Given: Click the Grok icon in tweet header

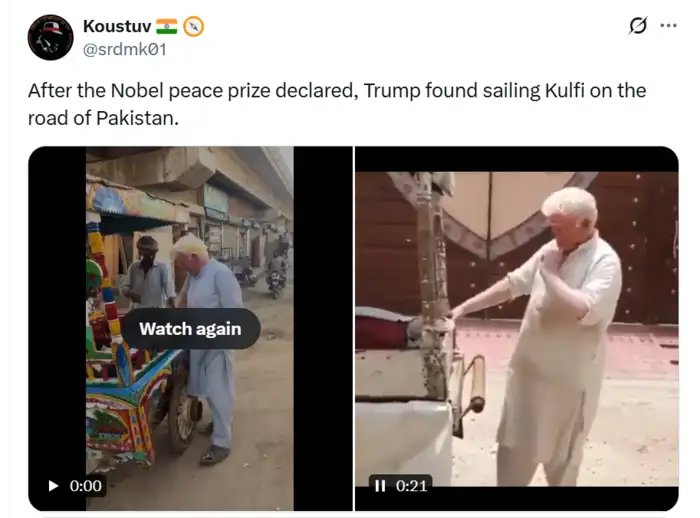Looking at the screenshot, I should pos(637,26).
